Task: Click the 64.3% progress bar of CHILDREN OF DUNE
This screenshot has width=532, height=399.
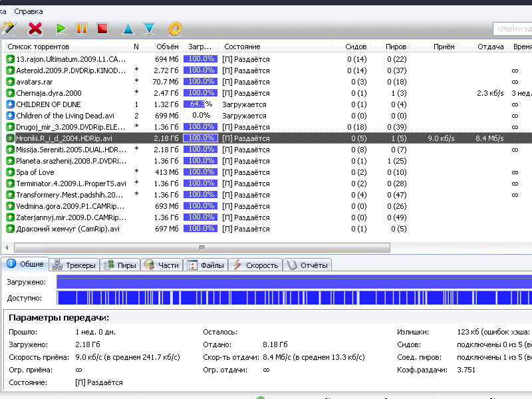Action: pyautogui.click(x=200, y=104)
